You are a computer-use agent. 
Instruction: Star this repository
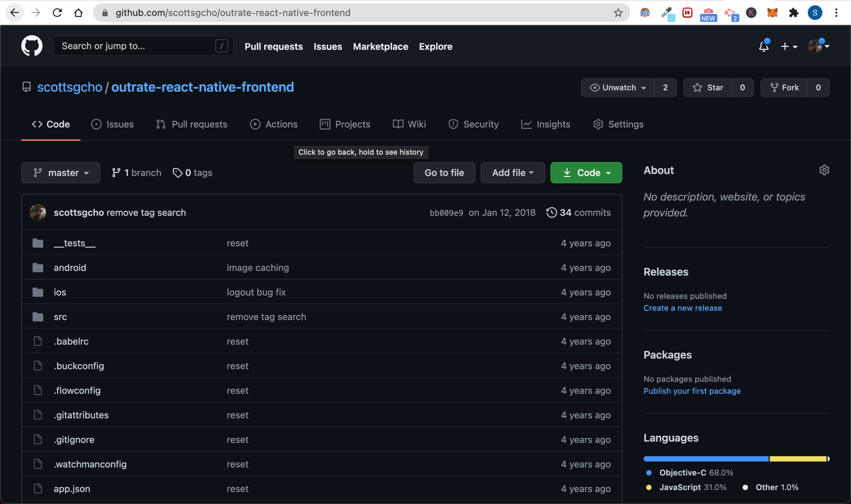[x=708, y=88]
